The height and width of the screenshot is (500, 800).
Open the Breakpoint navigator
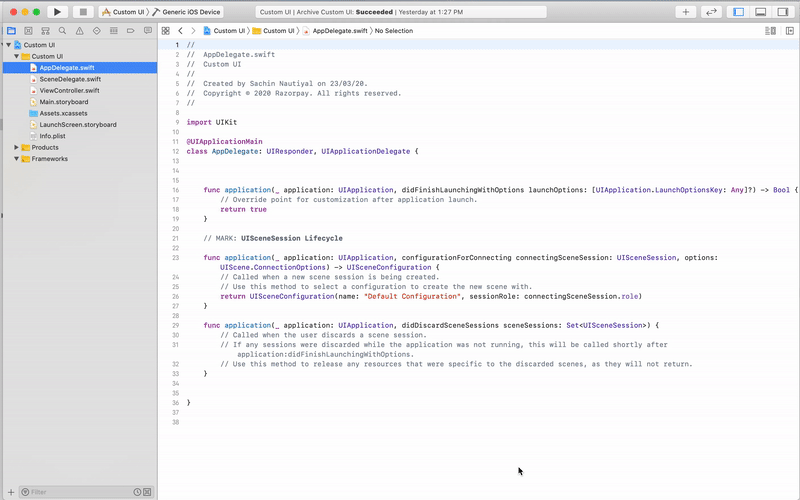pos(131,31)
